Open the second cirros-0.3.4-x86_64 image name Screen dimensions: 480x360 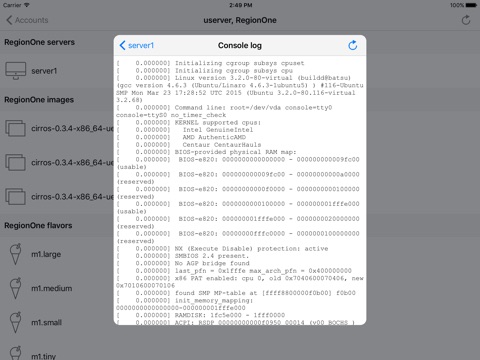click(72, 162)
